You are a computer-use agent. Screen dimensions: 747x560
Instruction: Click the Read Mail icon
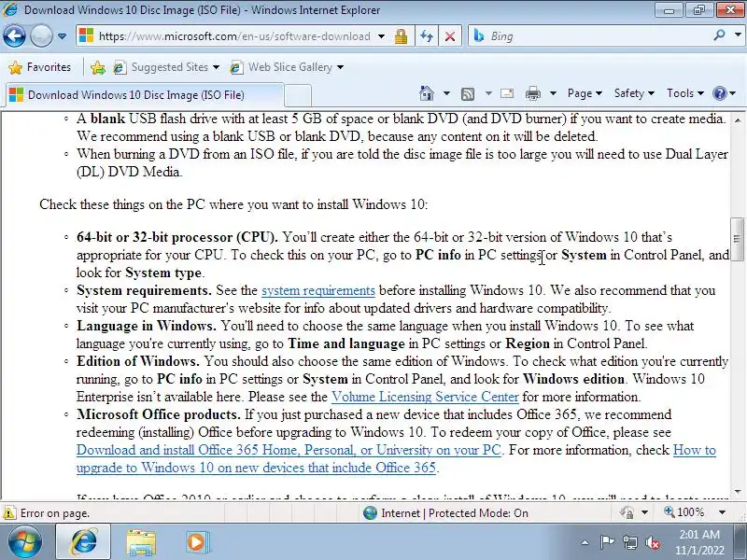507,93
